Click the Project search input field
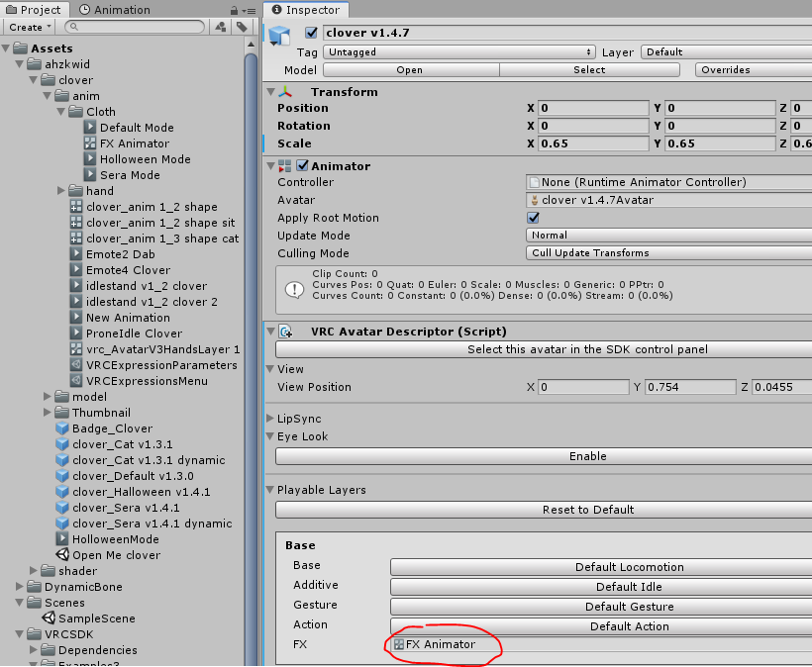The height and width of the screenshot is (667, 812). point(135,27)
